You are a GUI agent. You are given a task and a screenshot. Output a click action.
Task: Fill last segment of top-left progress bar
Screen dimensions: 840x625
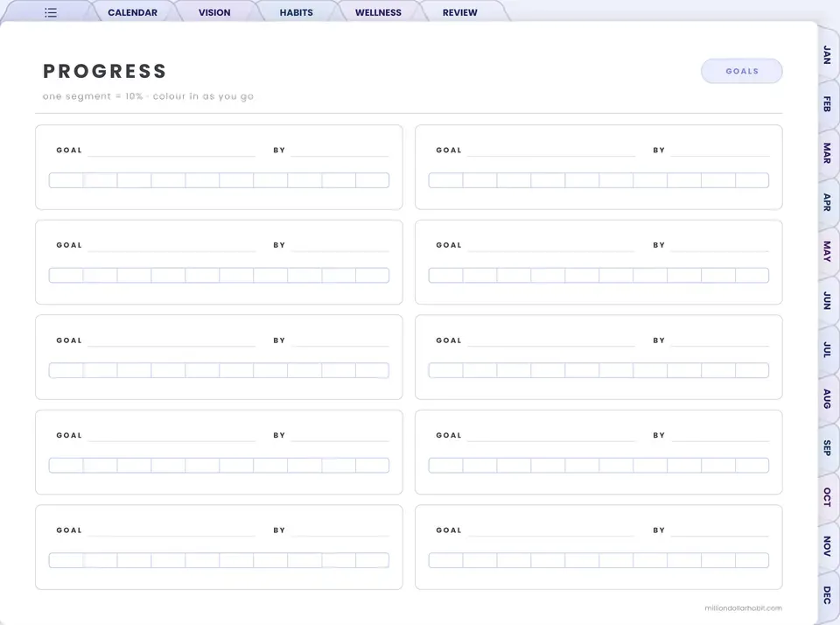pyautogui.click(x=373, y=180)
